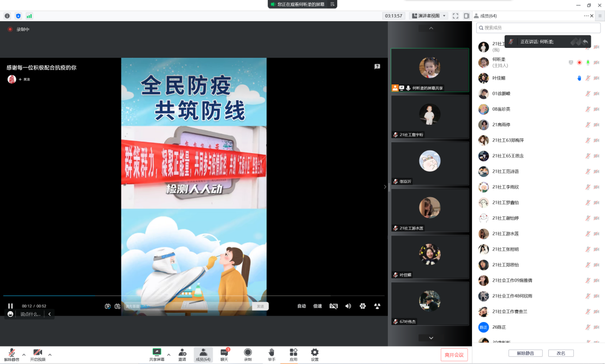
Task: Open the 演讲者视图 view dropdown
Action: coord(428,16)
